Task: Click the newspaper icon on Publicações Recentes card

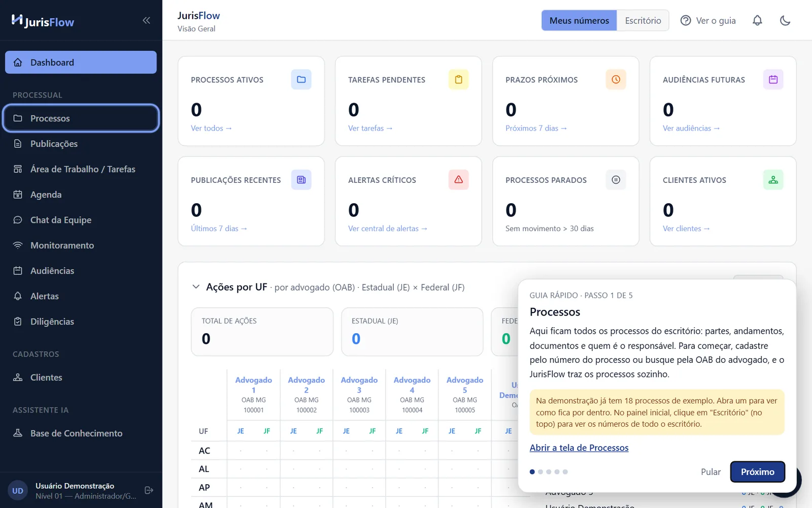Action: pyautogui.click(x=301, y=179)
